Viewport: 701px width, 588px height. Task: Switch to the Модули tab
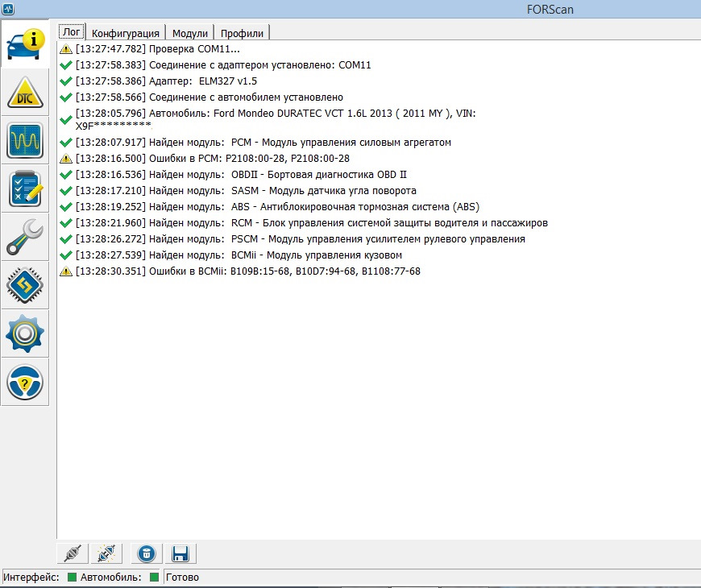coord(190,33)
